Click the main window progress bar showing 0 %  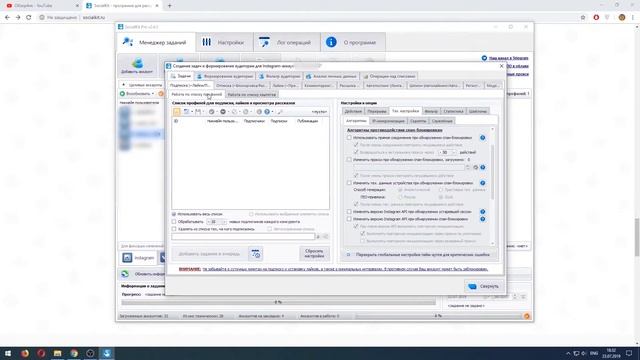tap(278, 302)
